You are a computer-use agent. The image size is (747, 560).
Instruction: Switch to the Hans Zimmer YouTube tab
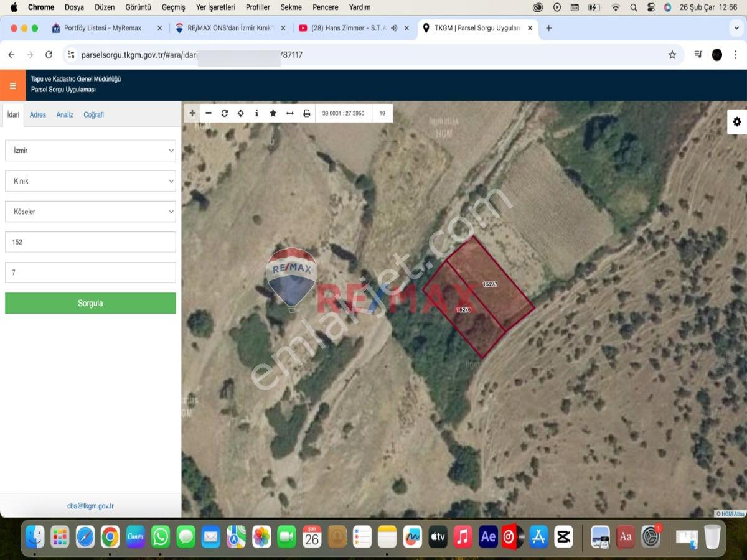coord(349,28)
